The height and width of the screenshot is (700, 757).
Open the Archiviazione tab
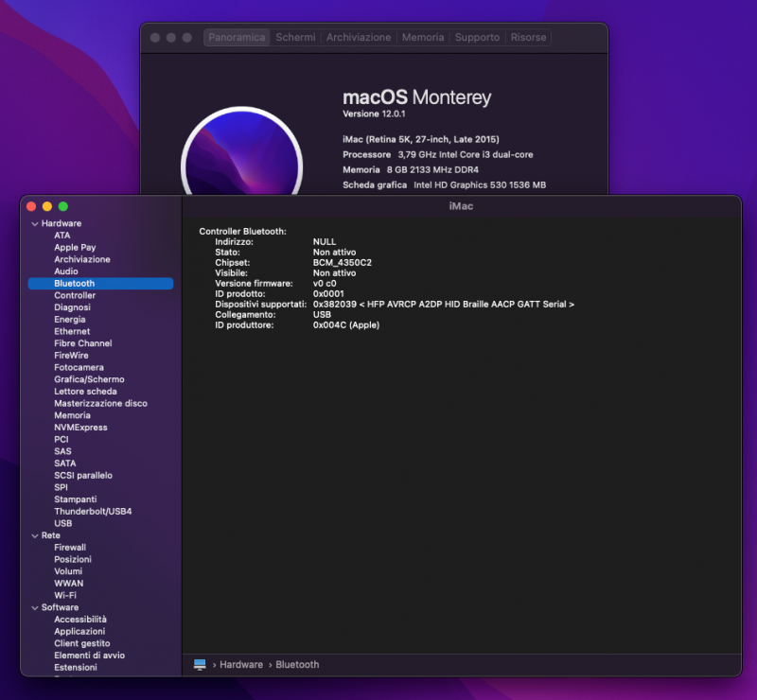pyautogui.click(x=359, y=38)
